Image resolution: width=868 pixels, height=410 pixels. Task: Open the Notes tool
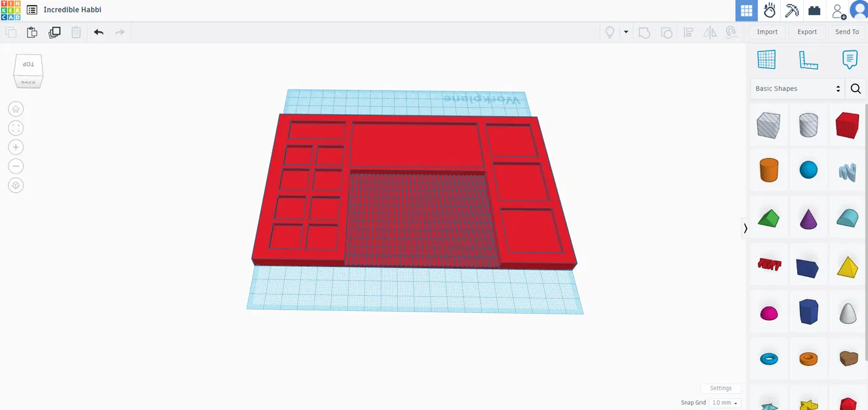pyautogui.click(x=849, y=60)
